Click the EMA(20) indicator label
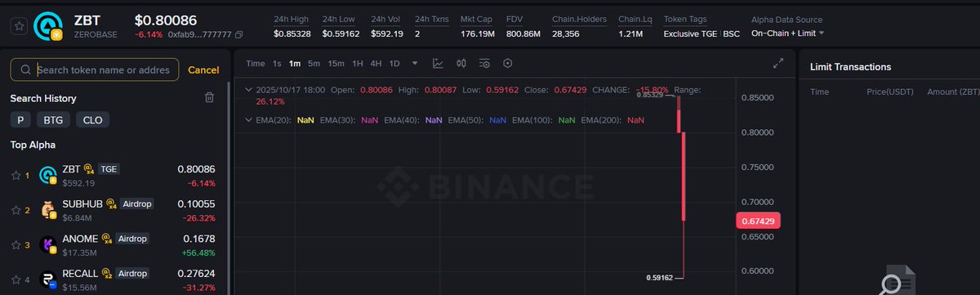Screen dimensions: 980x295 [274, 120]
